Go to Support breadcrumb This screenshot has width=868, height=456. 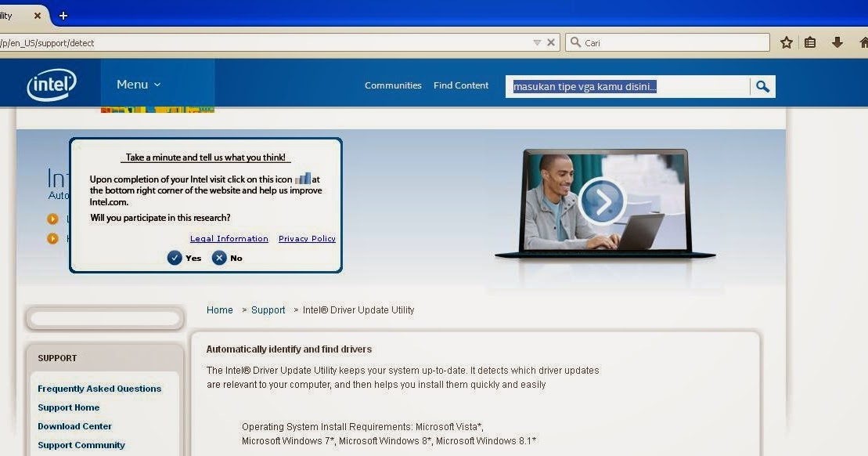(268, 309)
